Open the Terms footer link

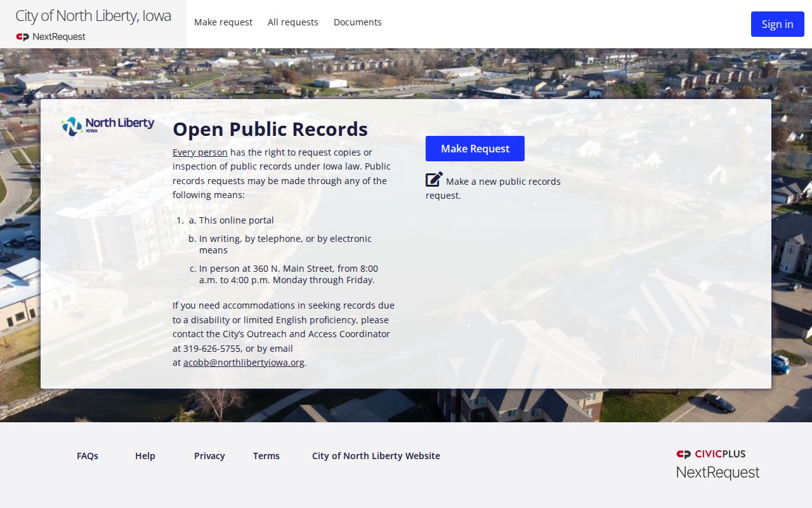click(x=266, y=456)
